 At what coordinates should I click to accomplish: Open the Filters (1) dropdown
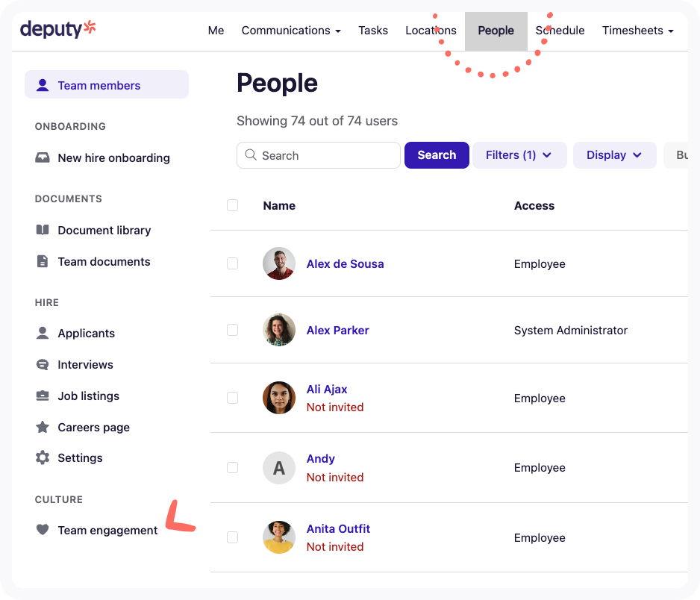tap(519, 155)
